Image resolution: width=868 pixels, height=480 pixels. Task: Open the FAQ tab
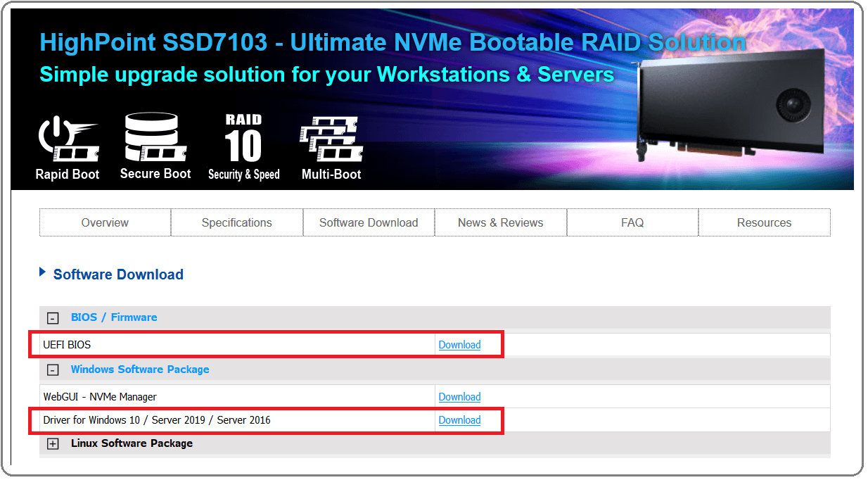pyautogui.click(x=632, y=222)
